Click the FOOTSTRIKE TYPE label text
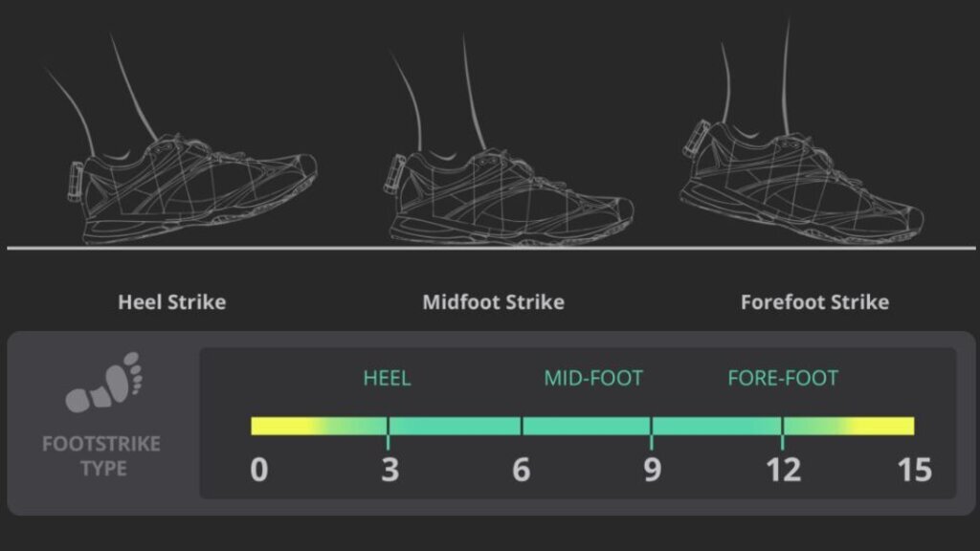This screenshot has height=551, width=980. [x=101, y=456]
